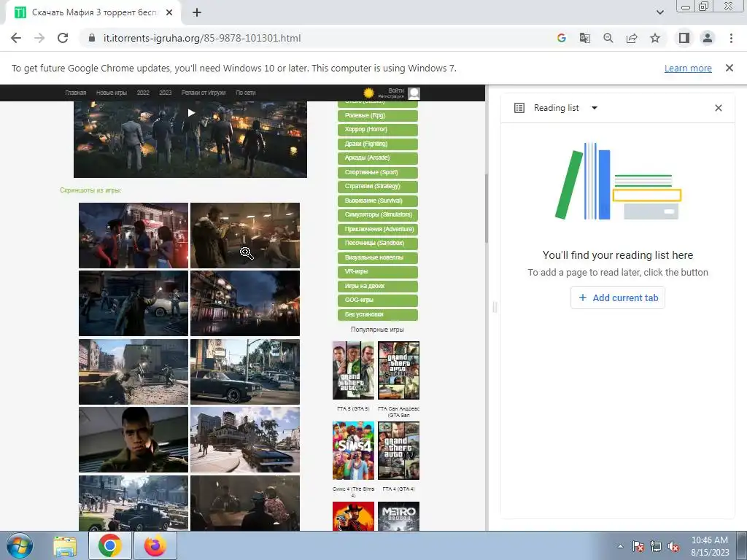Enlarge screenshot of man aiming gun in bar
The width and height of the screenshot is (747, 560).
click(245, 236)
